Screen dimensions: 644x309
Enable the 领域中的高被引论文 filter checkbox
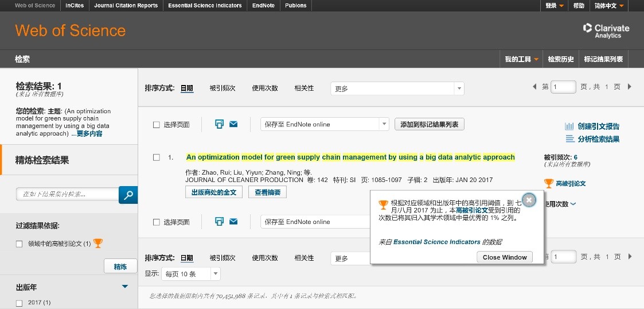click(x=19, y=244)
